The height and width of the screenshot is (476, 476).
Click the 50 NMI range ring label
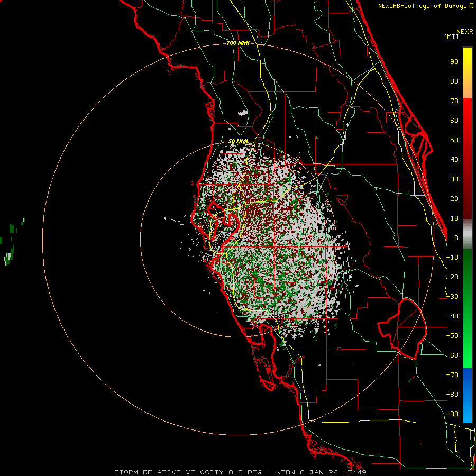[x=239, y=141]
